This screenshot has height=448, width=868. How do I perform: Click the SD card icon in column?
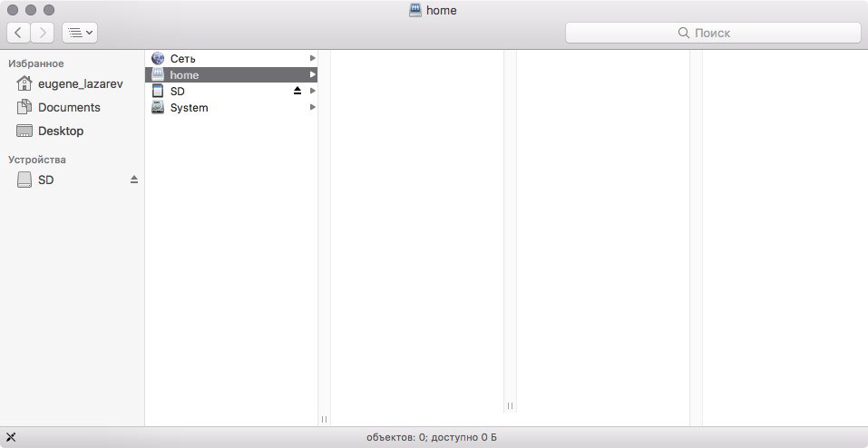coord(158,91)
